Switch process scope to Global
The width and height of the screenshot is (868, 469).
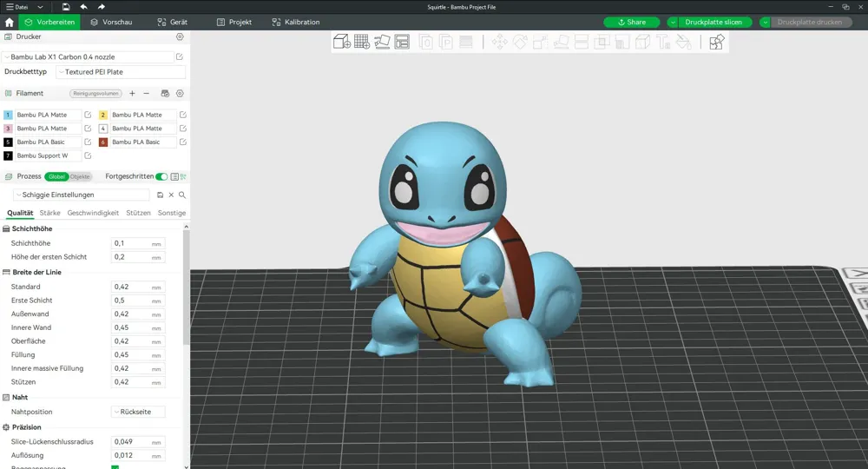(56, 176)
